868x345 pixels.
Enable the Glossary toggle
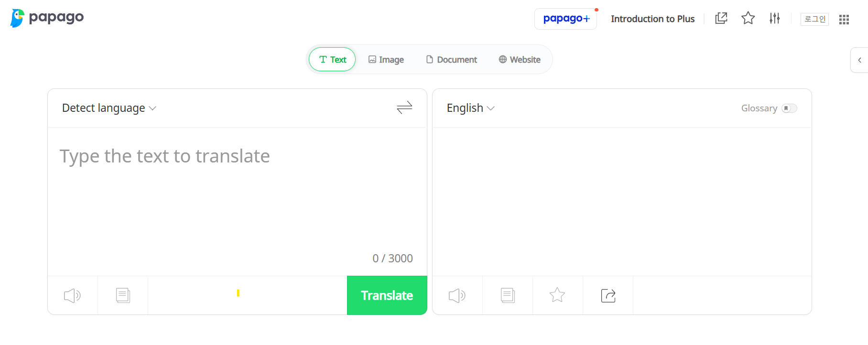coord(790,108)
